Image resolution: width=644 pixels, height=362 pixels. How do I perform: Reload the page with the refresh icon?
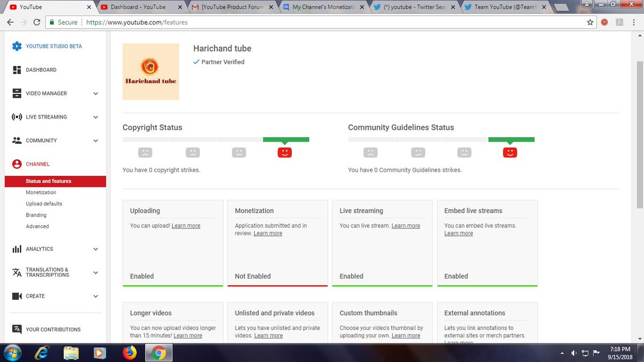pos(36,23)
